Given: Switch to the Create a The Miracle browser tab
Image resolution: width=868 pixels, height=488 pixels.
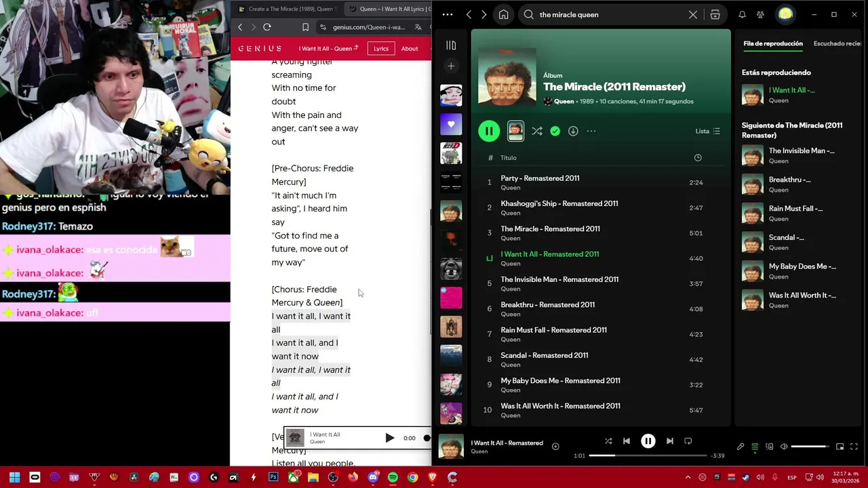Looking at the screenshot, I should pyautogui.click(x=287, y=9).
